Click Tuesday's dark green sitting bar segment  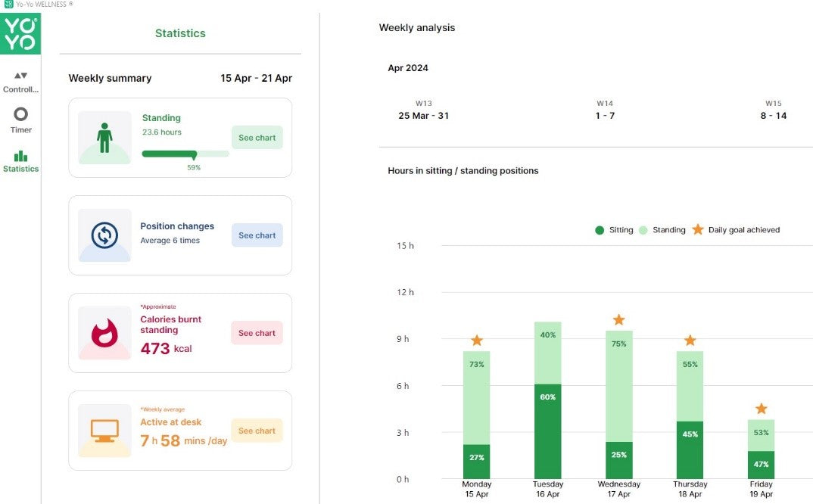547,431
